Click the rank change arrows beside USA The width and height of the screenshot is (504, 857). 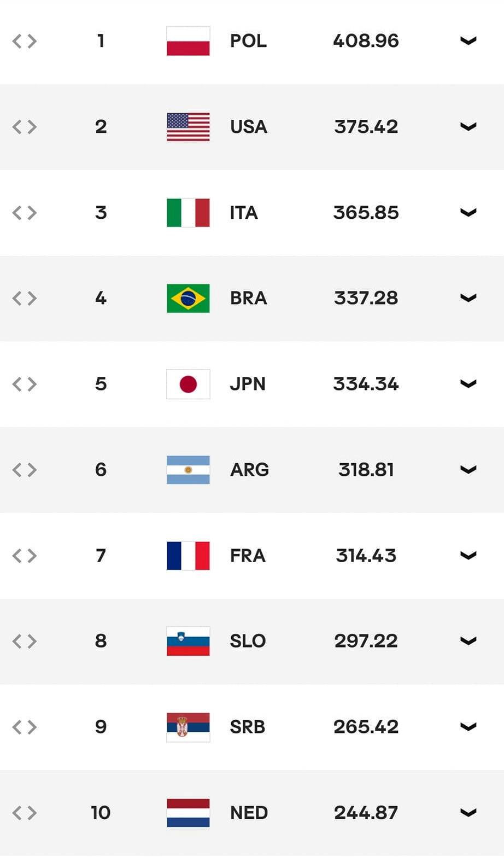click(x=25, y=127)
